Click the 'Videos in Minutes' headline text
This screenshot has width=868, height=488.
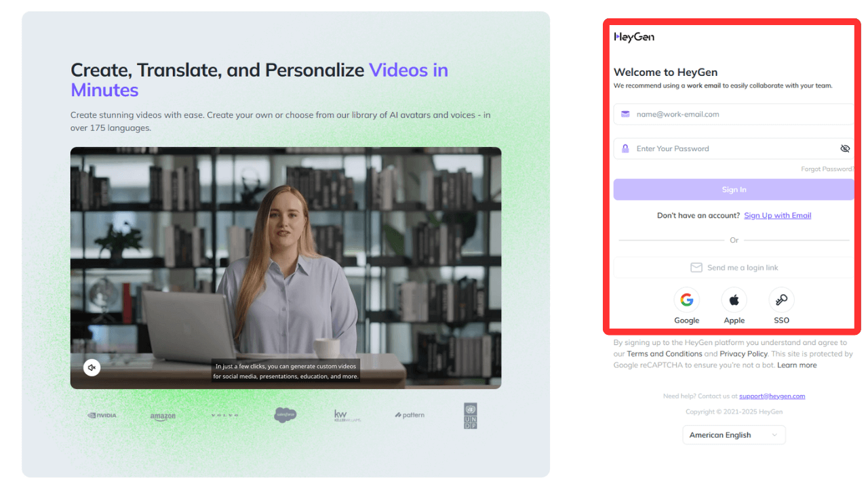point(259,80)
